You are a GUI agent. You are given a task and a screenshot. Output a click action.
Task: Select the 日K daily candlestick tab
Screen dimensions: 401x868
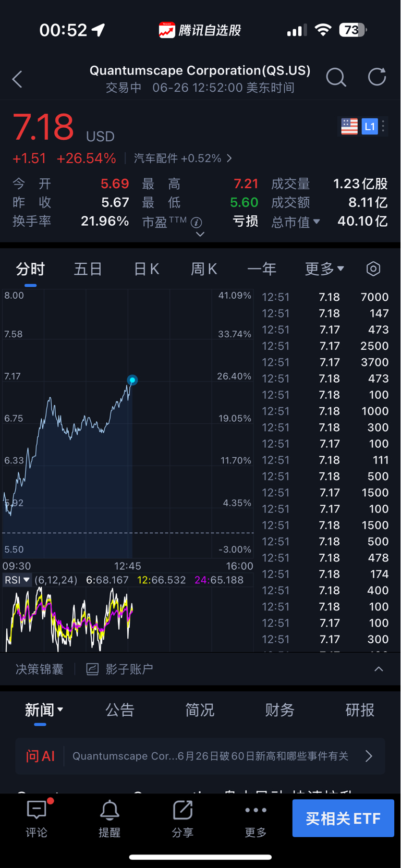[146, 269]
